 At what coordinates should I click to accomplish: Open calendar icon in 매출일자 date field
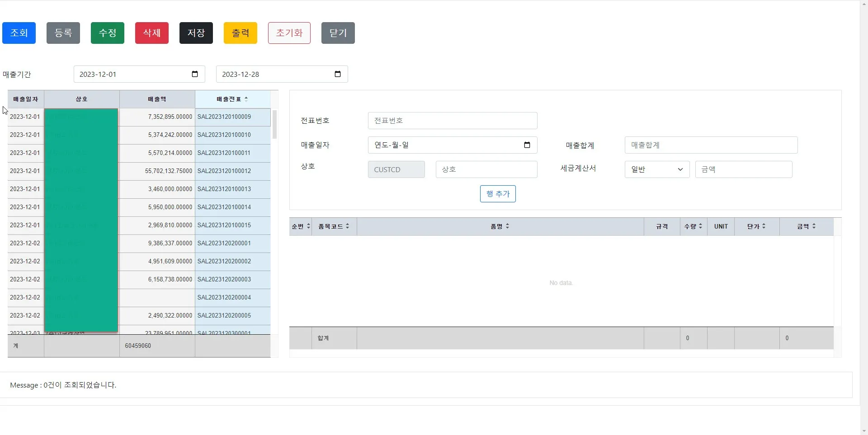527,145
